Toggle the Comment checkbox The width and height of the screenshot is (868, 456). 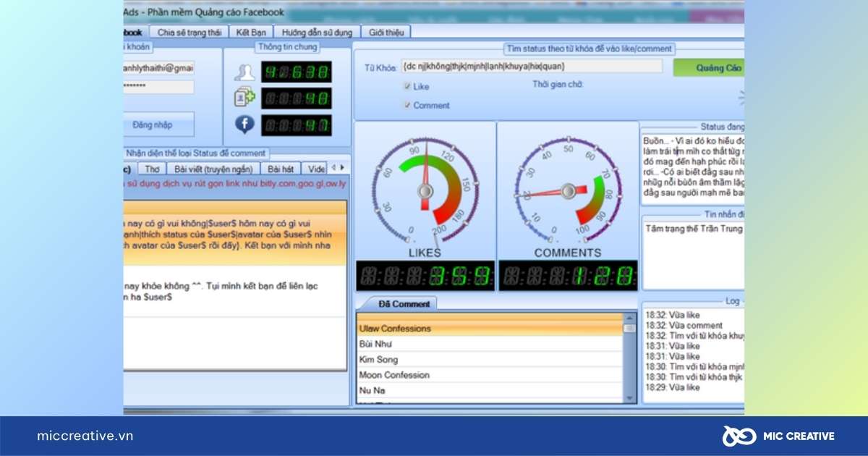pyautogui.click(x=408, y=105)
